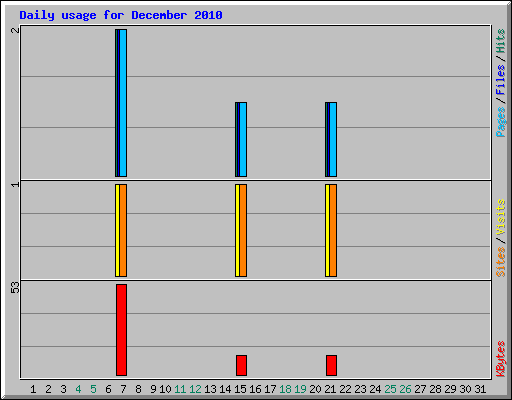
Task: Click the x-axis day label '7'
Action: coord(123,389)
